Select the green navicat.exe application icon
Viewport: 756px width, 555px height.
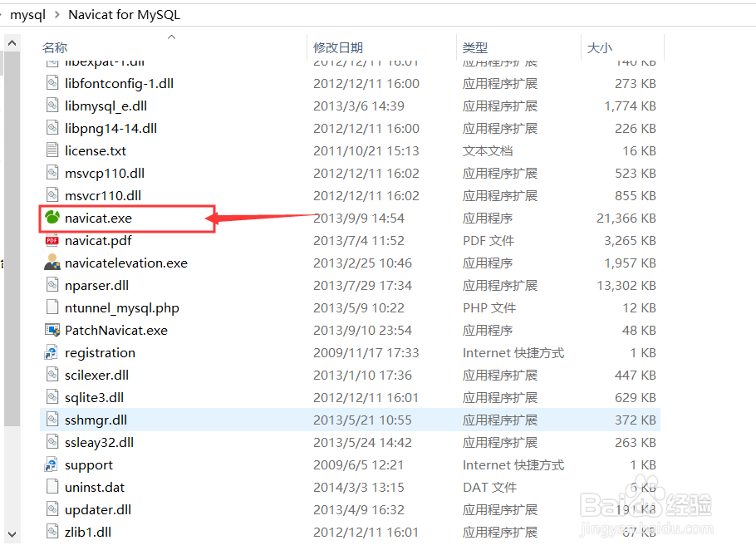(52, 218)
